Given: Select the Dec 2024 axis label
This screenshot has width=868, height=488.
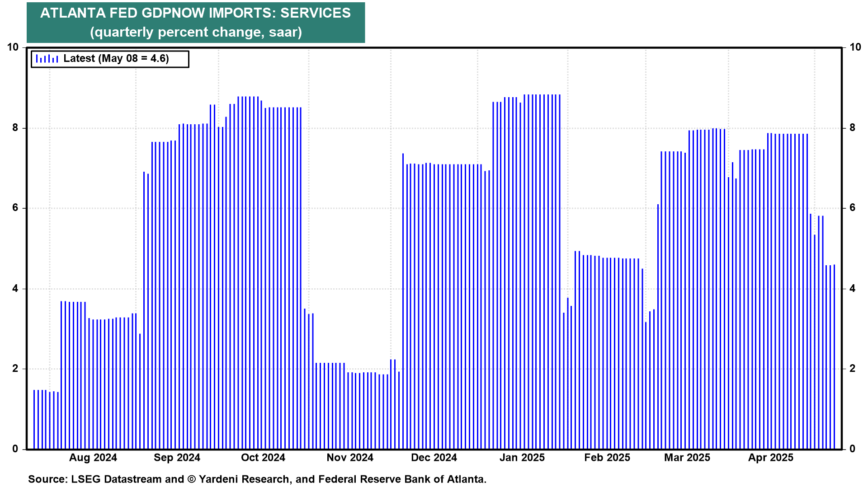Looking at the screenshot, I should pyautogui.click(x=434, y=457).
